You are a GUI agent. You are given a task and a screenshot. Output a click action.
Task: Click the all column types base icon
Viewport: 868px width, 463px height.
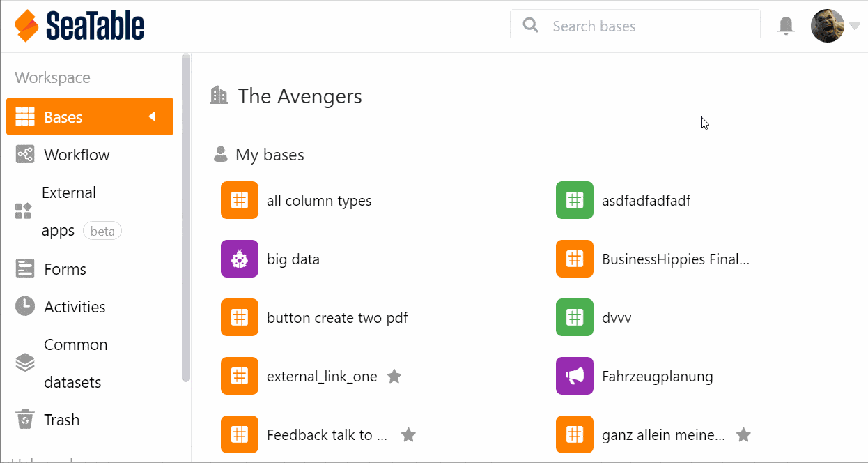point(240,201)
